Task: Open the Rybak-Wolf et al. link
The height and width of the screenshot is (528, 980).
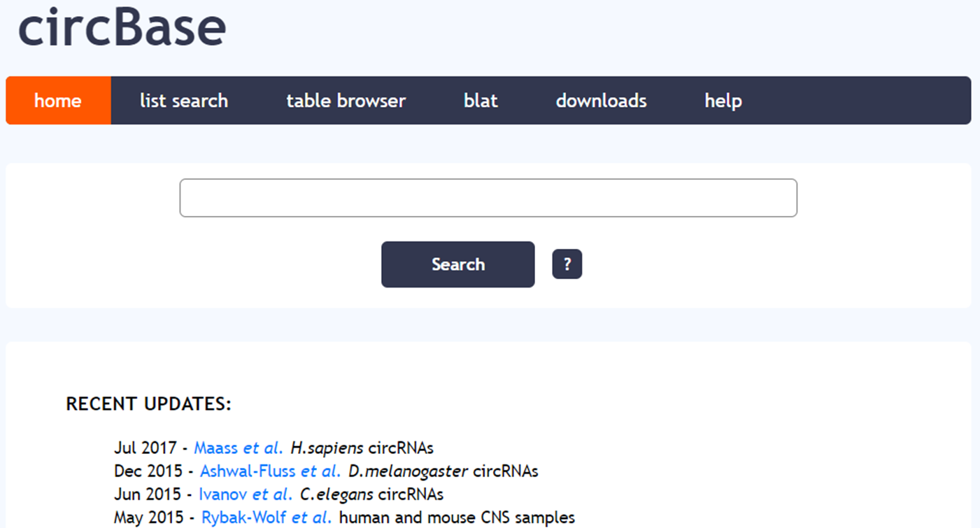Action: tap(267, 518)
